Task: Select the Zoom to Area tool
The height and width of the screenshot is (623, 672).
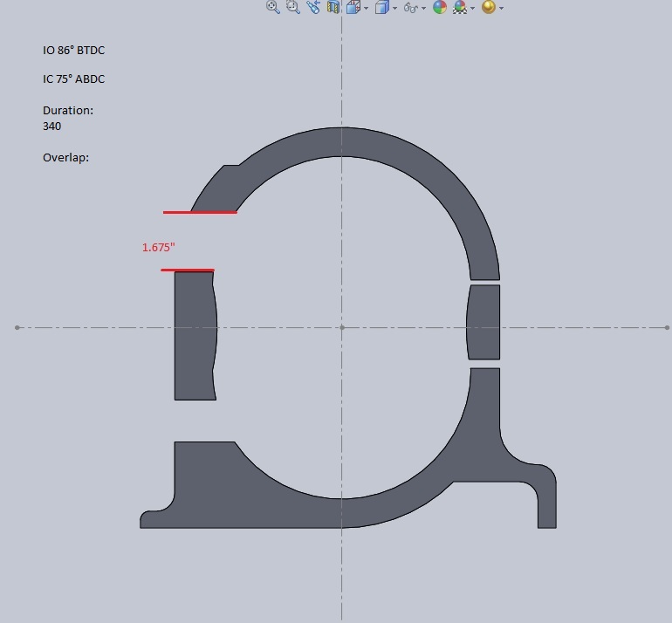Action: pyautogui.click(x=292, y=7)
